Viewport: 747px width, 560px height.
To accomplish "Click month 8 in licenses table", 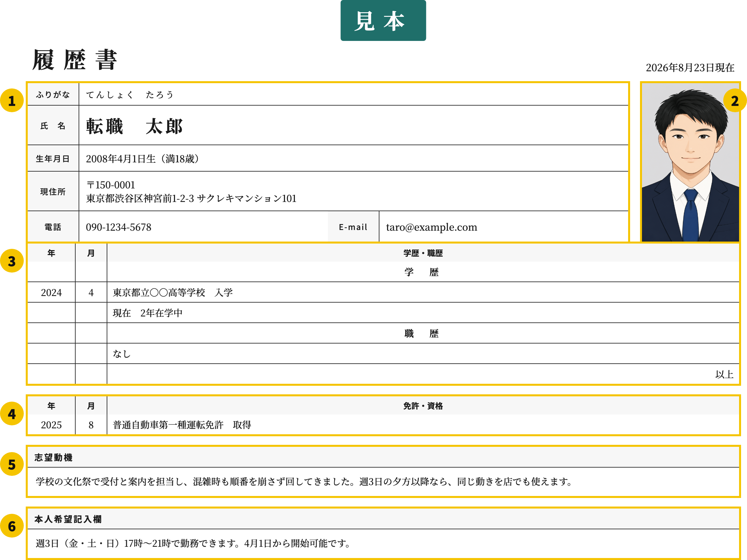I will [x=91, y=425].
